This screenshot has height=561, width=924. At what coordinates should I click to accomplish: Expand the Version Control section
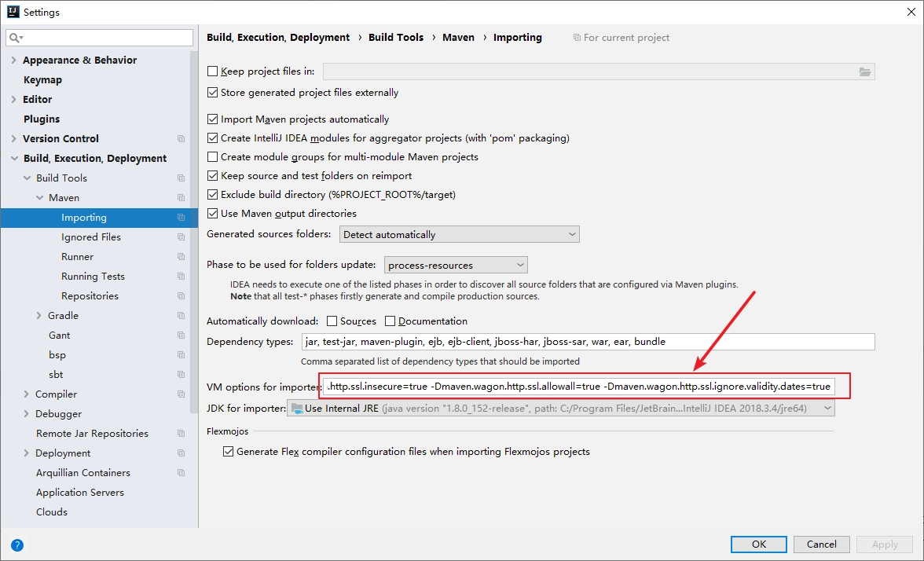[13, 139]
